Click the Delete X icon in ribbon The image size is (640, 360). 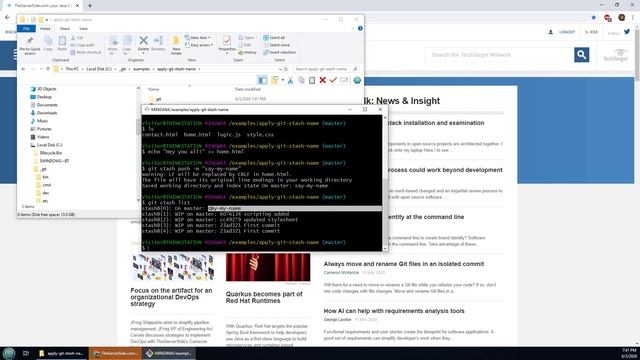click(143, 40)
